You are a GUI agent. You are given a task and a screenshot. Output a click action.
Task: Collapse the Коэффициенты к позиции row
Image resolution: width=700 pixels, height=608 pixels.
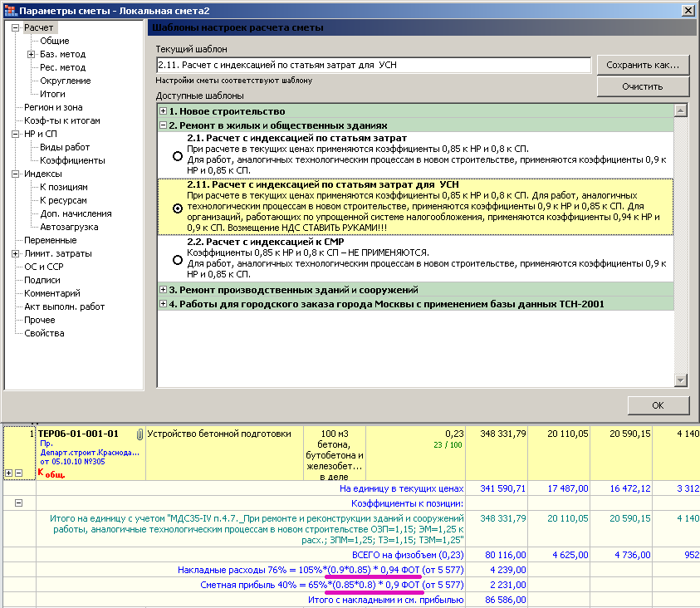18,503
